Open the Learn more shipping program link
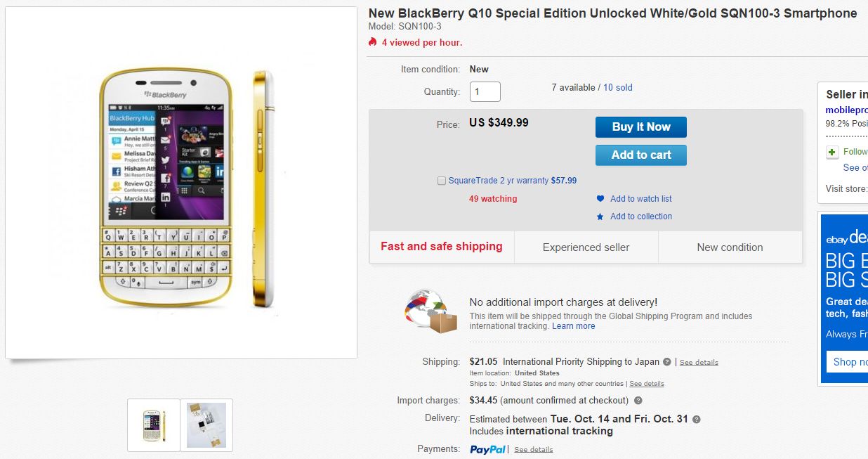The width and height of the screenshot is (868, 459). point(573,326)
